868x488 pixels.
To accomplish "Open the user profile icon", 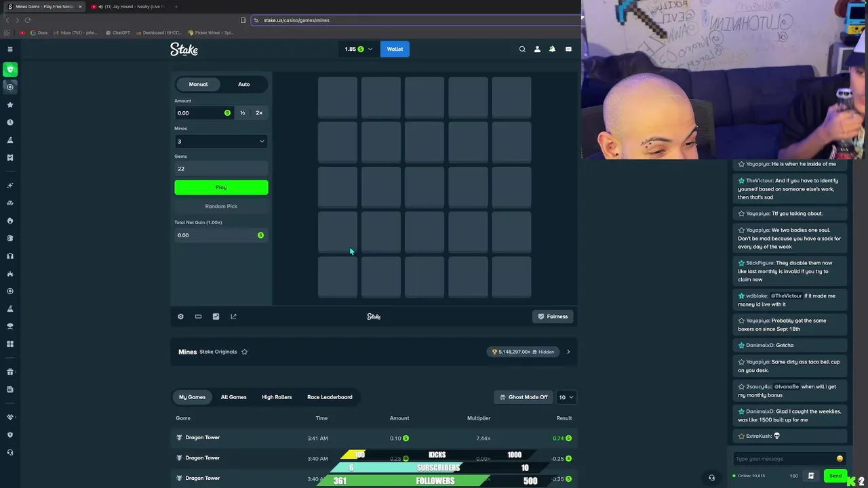I will click(537, 49).
